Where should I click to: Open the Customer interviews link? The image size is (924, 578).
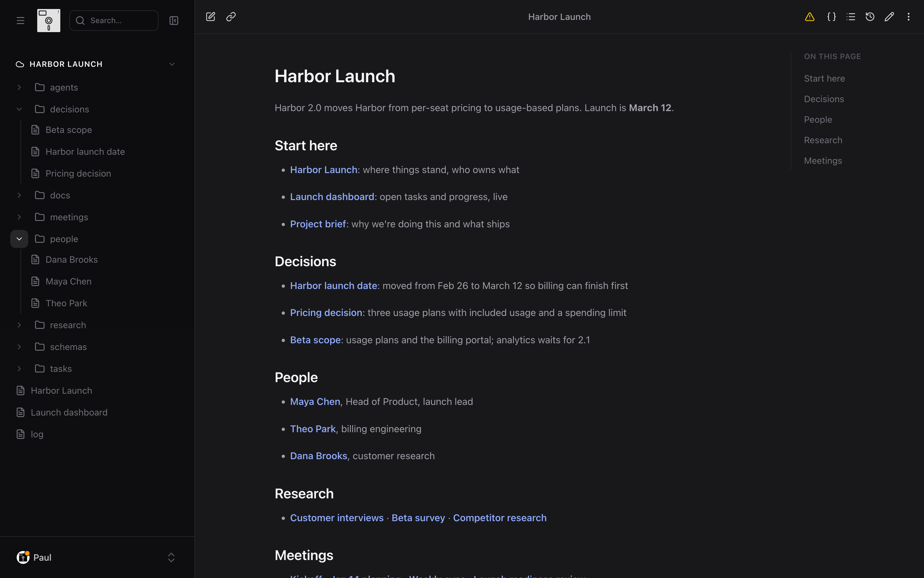pos(337,518)
